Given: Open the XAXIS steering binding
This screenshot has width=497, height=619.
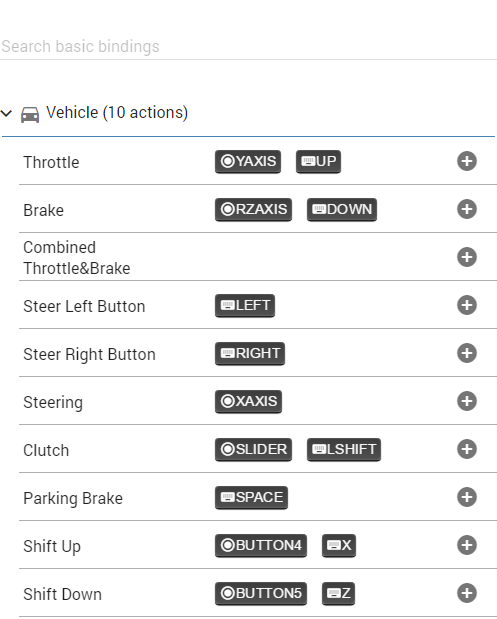Looking at the screenshot, I should click(248, 401).
